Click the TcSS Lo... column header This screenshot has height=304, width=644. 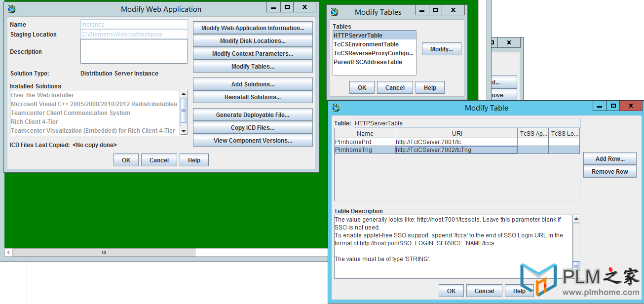tap(564, 134)
